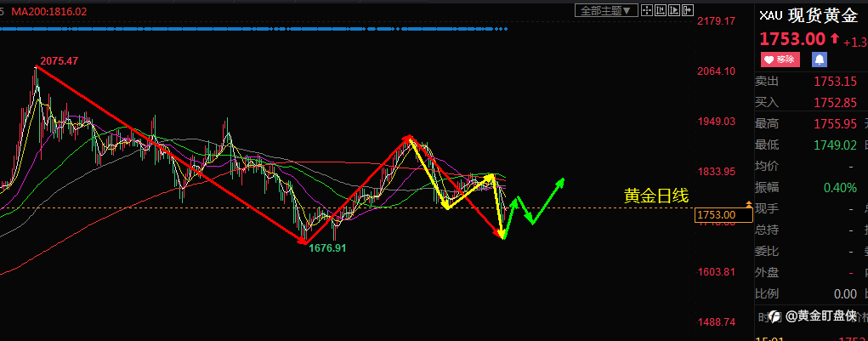Click the XAU 现货黄金 title

coord(808,16)
